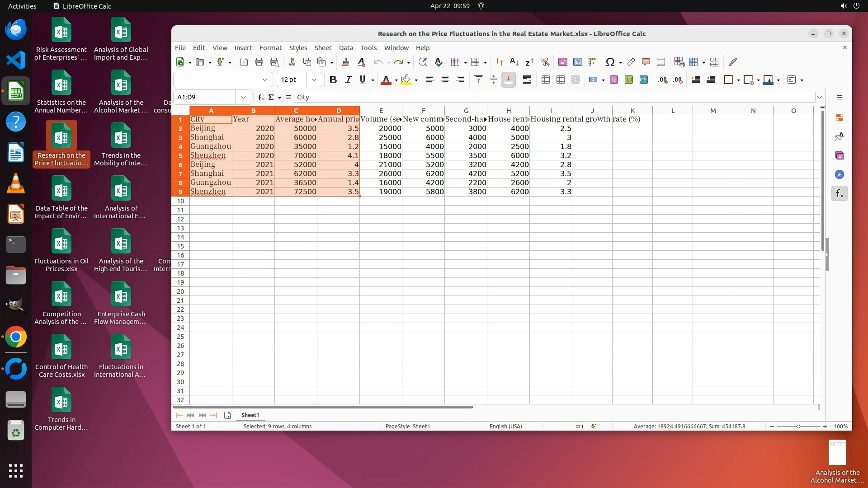Toggle italic formatting
Viewport: 868px width, 488px height.
[348, 80]
